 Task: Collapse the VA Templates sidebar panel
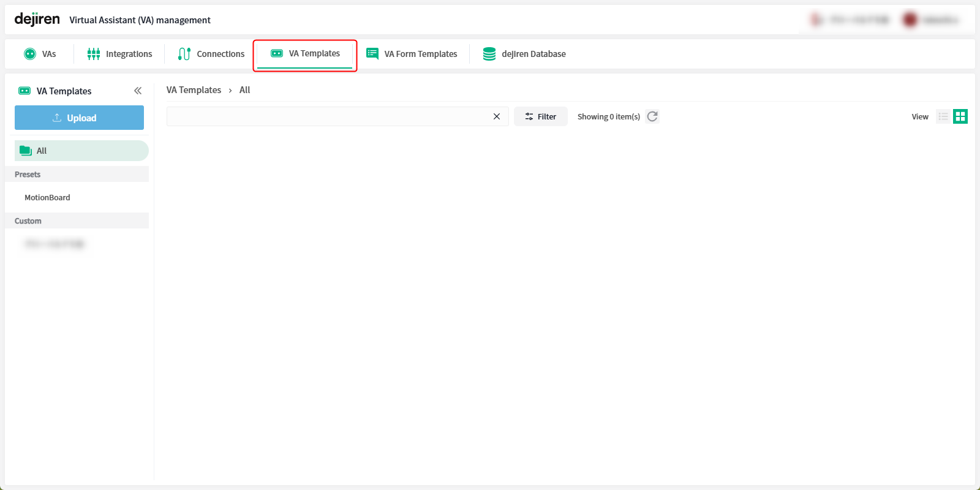[x=138, y=91]
